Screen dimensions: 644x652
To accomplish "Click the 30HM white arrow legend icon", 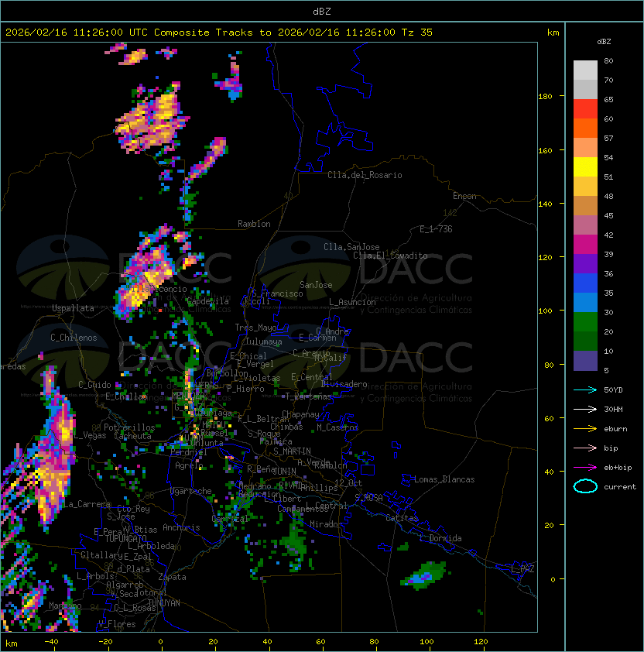I will [x=585, y=410].
